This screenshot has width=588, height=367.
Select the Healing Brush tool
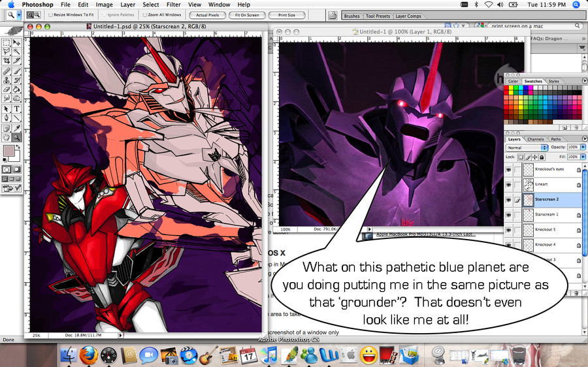pyautogui.click(x=7, y=71)
